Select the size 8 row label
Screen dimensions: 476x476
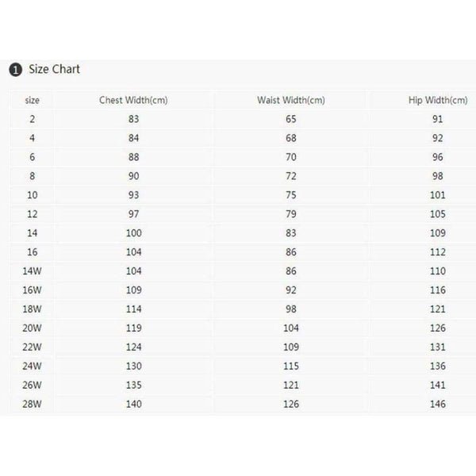pyautogui.click(x=33, y=175)
